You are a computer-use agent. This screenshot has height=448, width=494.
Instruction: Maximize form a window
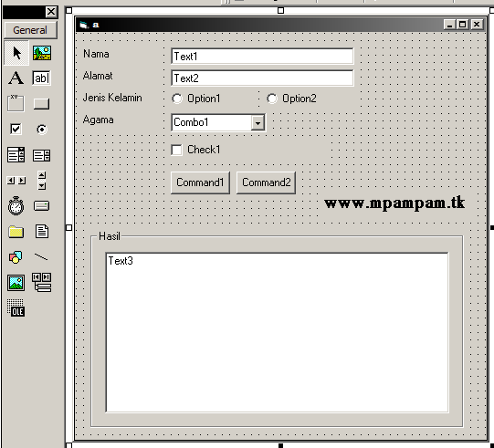(462, 25)
